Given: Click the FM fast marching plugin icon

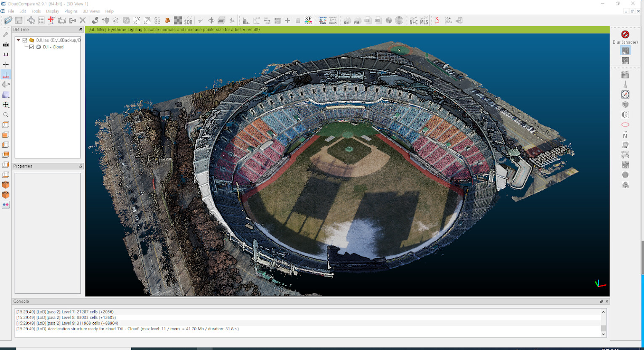Looking at the screenshot, I should coord(357,20).
